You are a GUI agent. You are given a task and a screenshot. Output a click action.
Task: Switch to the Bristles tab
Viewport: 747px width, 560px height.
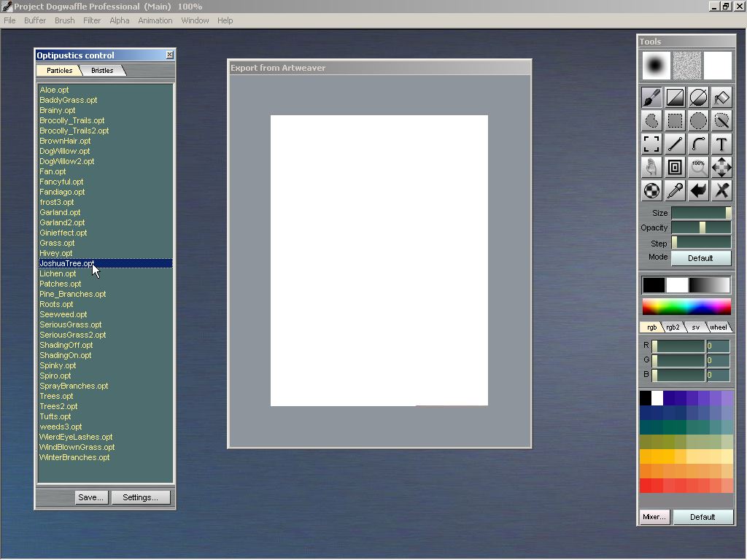point(102,71)
